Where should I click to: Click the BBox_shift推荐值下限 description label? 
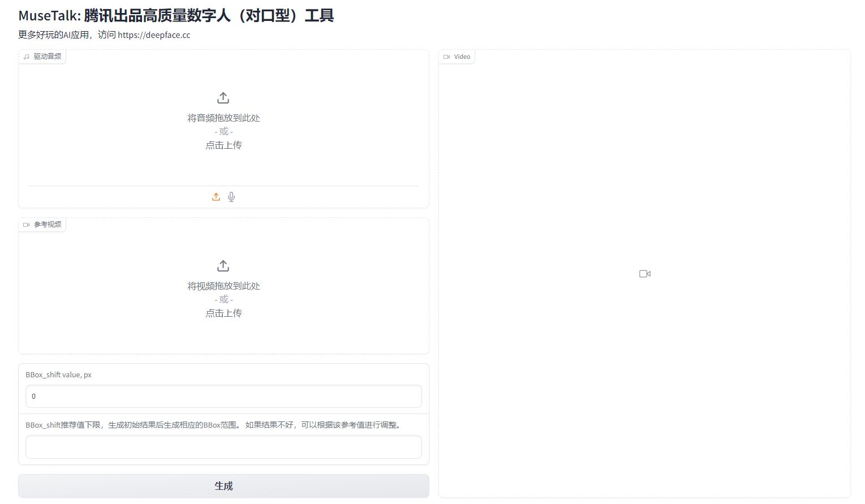click(x=215, y=425)
